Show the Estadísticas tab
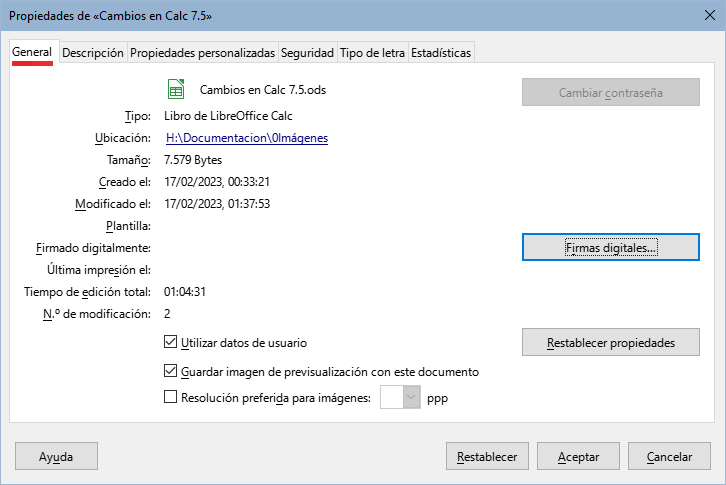Image resolution: width=726 pixels, height=485 pixels. 441,53
